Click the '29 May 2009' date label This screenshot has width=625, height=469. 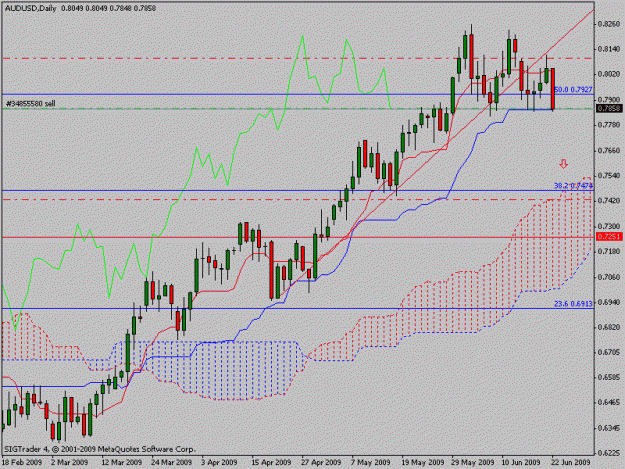(x=473, y=463)
